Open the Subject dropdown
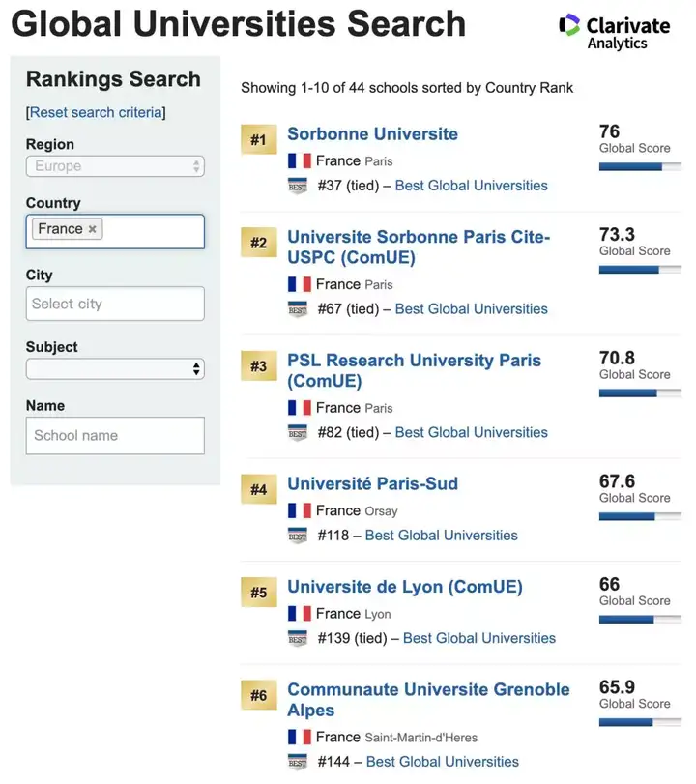The image size is (696, 784). [115, 368]
